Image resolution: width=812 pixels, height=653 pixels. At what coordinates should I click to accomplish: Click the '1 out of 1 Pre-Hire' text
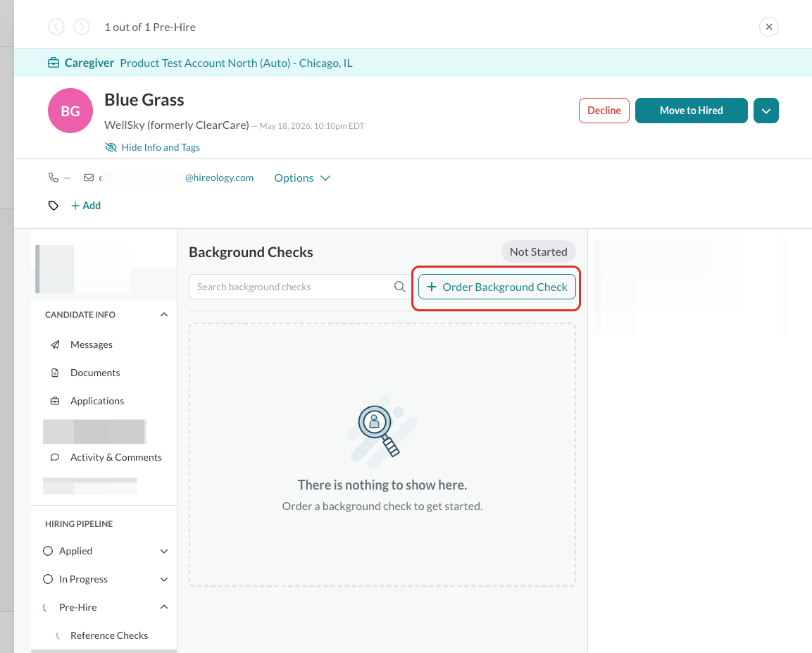(x=150, y=27)
